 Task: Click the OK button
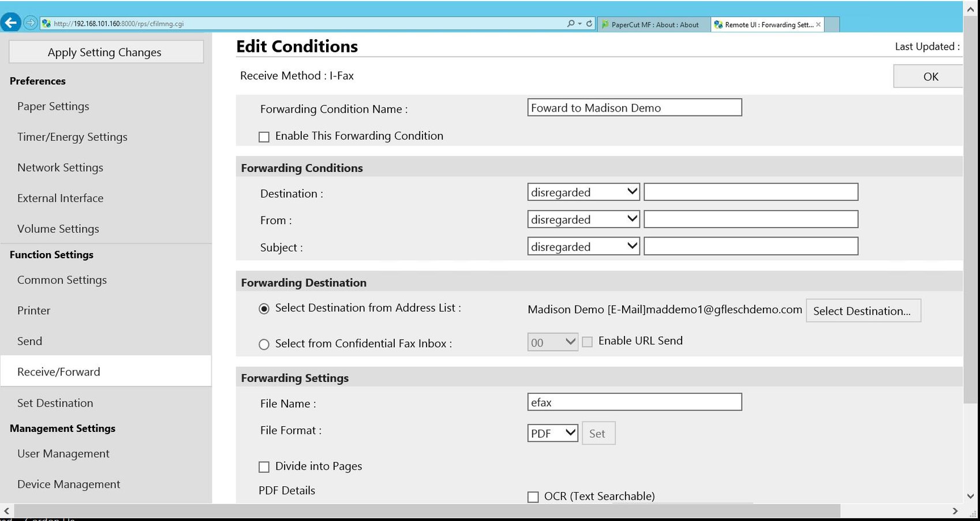coord(932,76)
